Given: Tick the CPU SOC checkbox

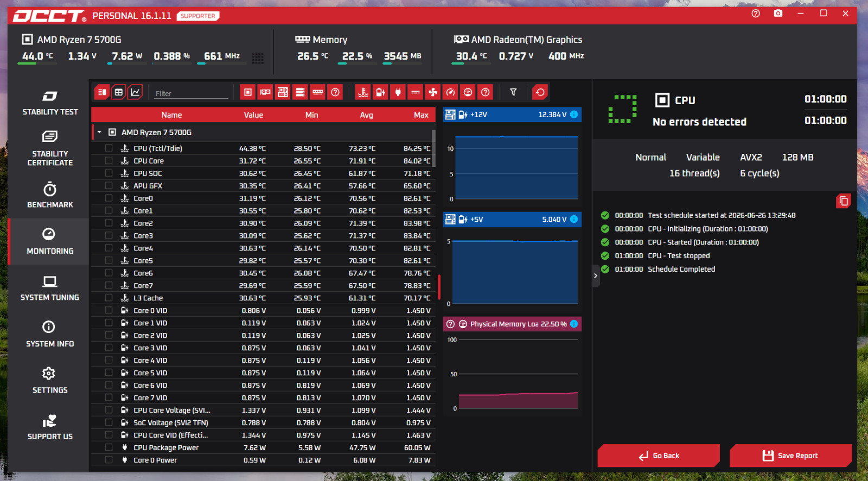Looking at the screenshot, I should [108, 173].
